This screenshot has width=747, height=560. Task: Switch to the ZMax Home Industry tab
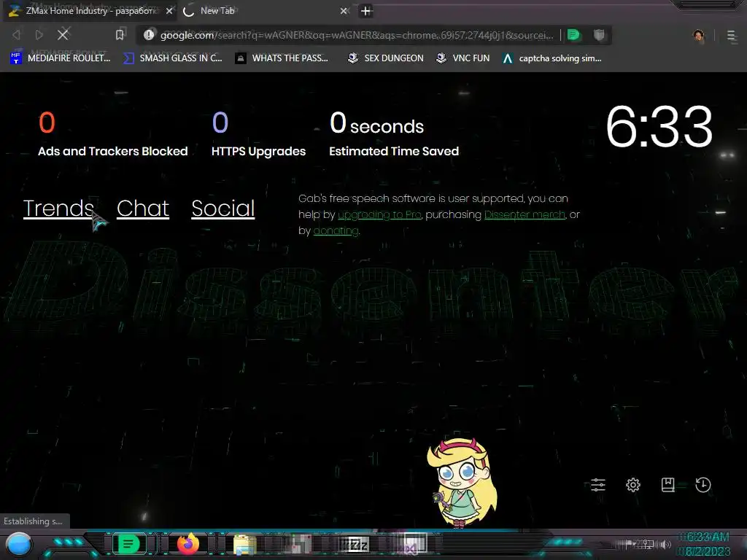90,10
